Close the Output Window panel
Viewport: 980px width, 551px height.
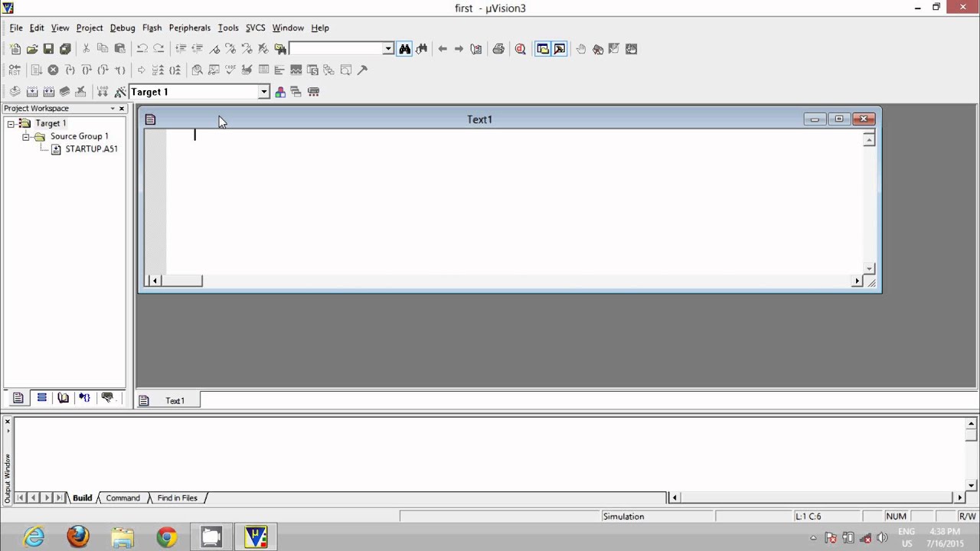[x=8, y=422]
